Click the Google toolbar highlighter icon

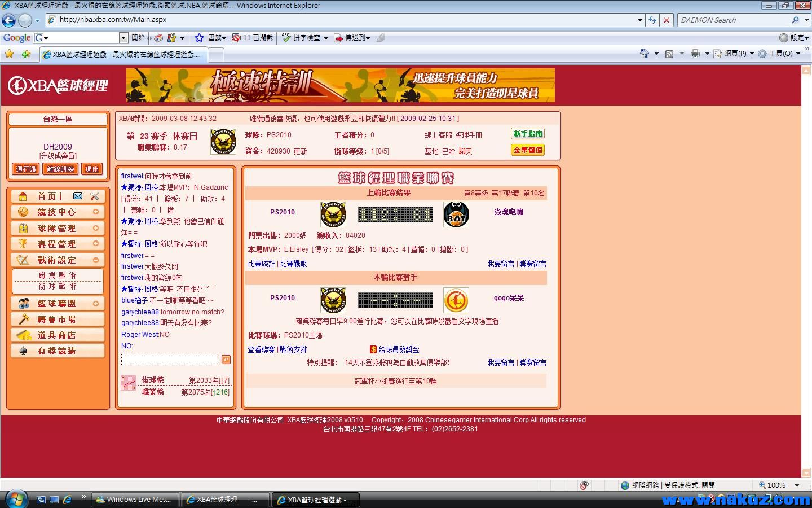[x=381, y=38]
